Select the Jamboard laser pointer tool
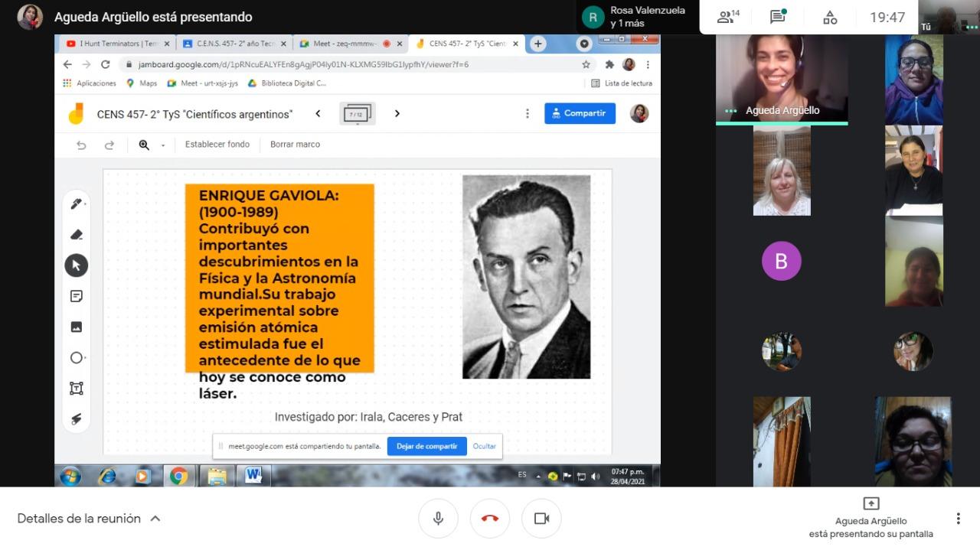980x550 pixels. tap(77, 418)
